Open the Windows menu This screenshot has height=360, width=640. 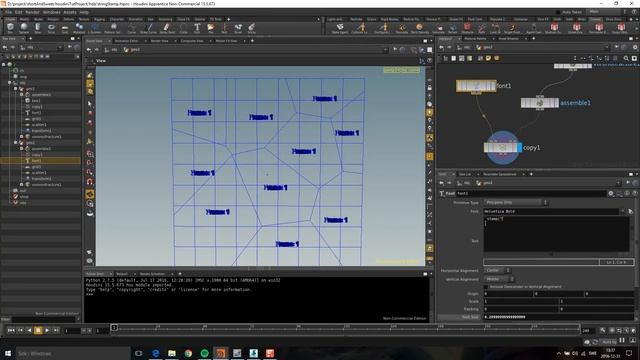[x=51, y=12]
